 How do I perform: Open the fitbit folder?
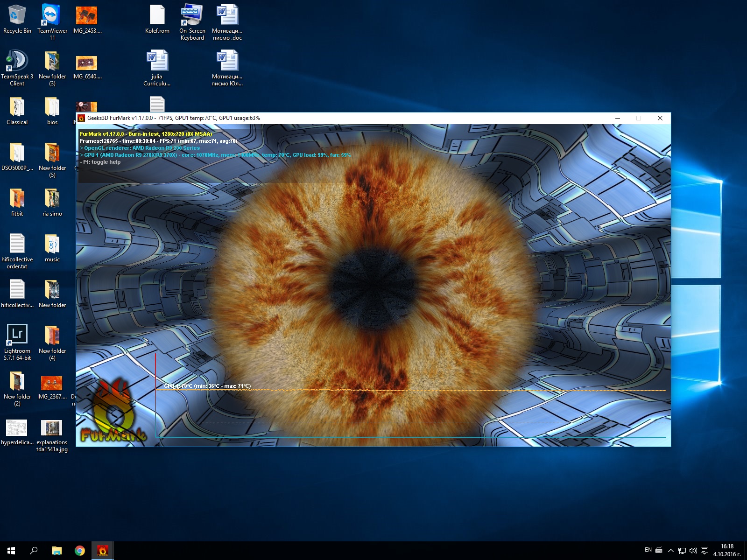(17, 202)
